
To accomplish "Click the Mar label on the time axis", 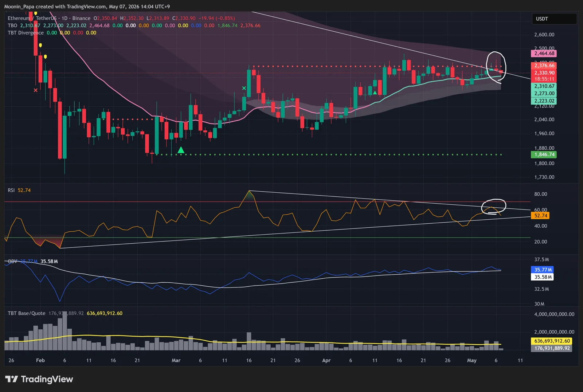I will pos(176,360).
